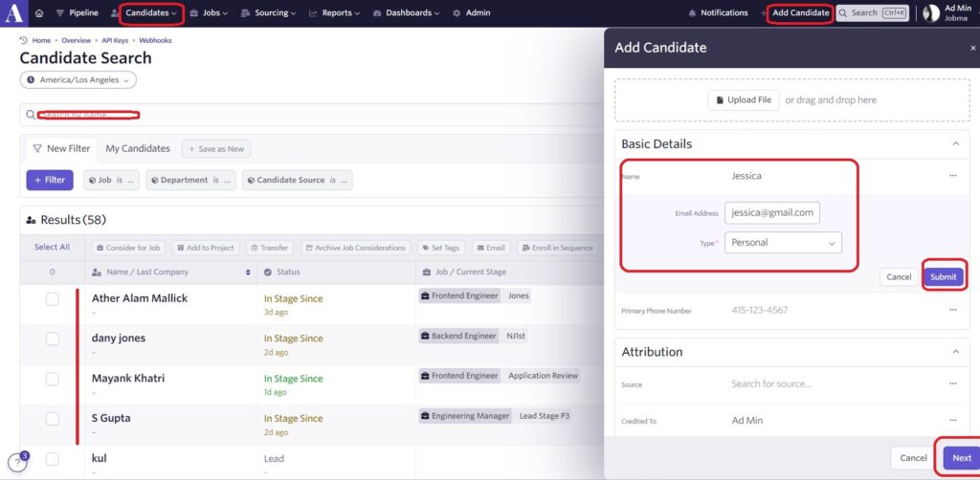Open the Candidates dropdown menu
The height and width of the screenshot is (480, 980).
point(151,13)
